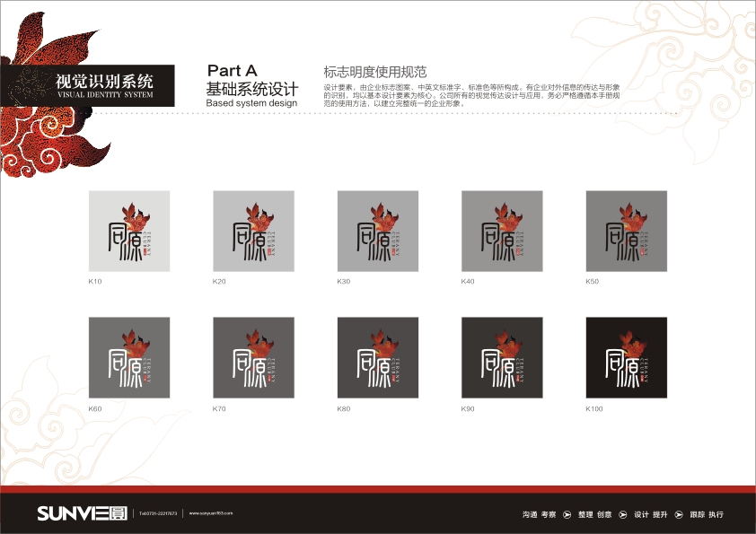The image size is (756, 534).
Task: Click arrow icon before 跟踪 执行
Action: pyautogui.click(x=678, y=515)
